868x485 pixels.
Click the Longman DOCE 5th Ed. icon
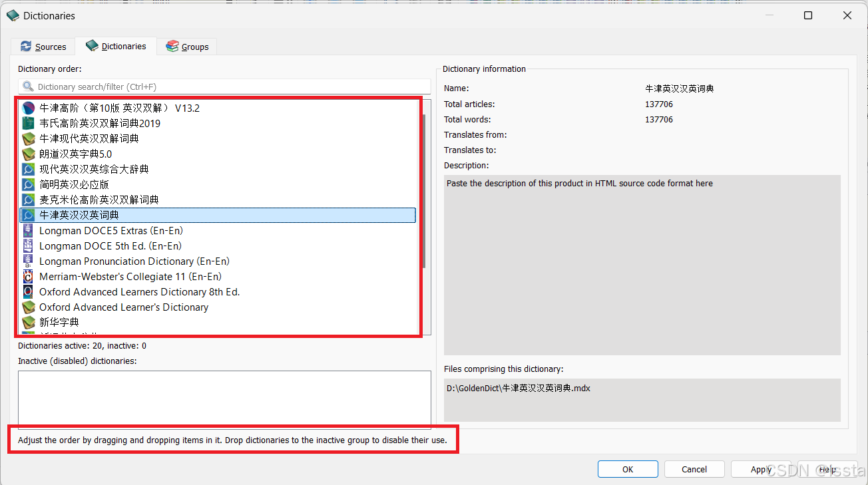coord(28,245)
